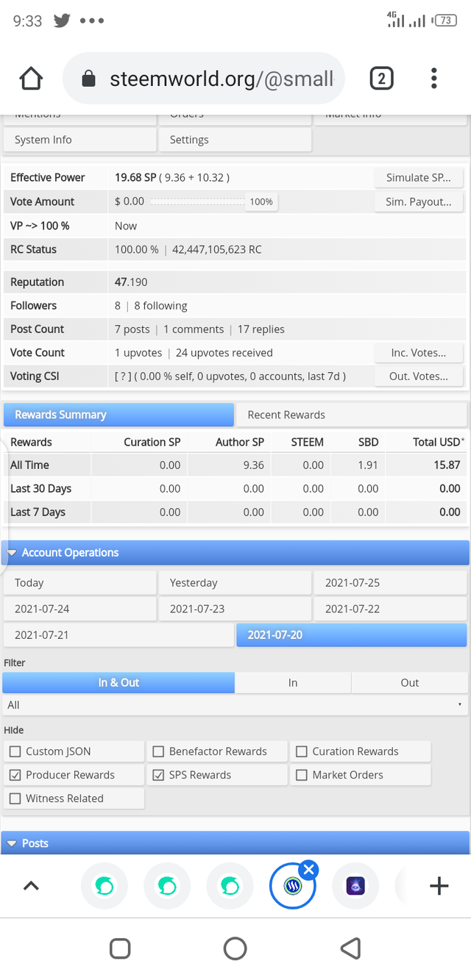Select the In & Out filter tab
This screenshot has width=471, height=980.
click(x=118, y=683)
